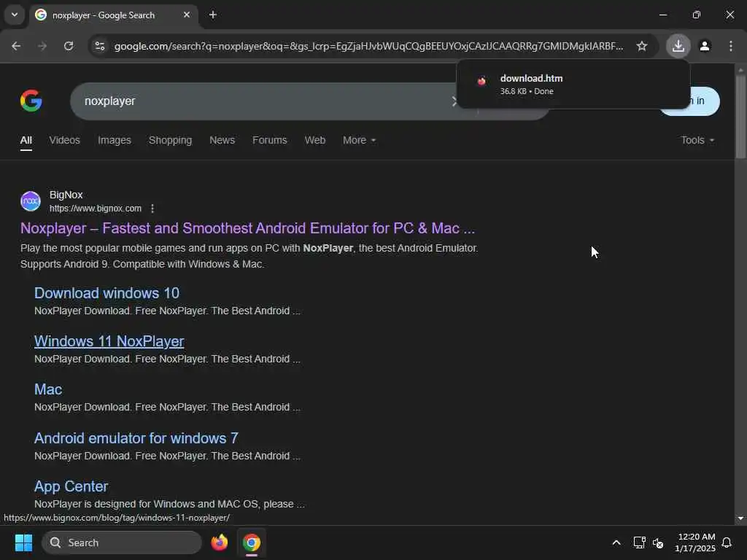
Task: Click the page vertical scrollbar thumb
Action: click(x=740, y=117)
